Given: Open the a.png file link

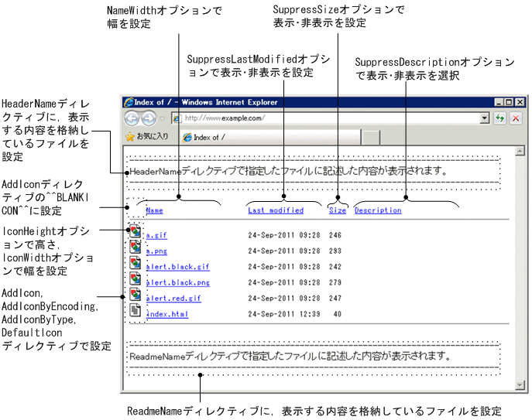Looking at the screenshot, I should 156,251.
